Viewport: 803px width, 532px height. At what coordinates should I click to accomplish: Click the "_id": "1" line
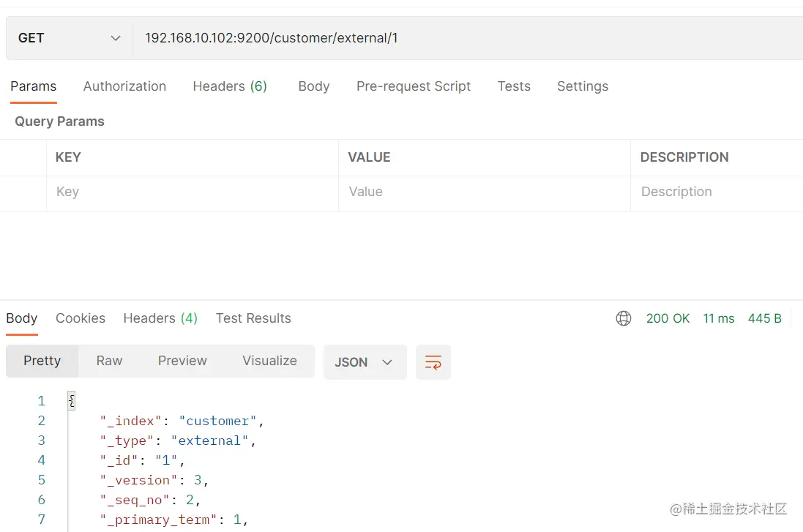point(142,460)
